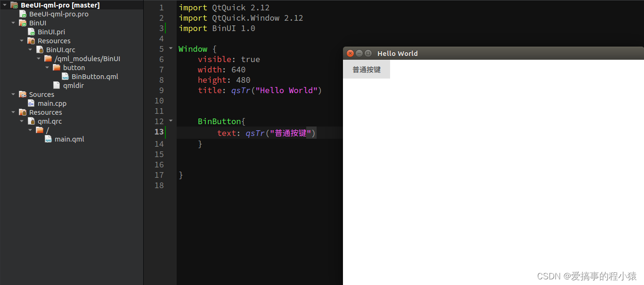Close the Hello World window
The width and height of the screenshot is (644, 285).
[x=350, y=54]
